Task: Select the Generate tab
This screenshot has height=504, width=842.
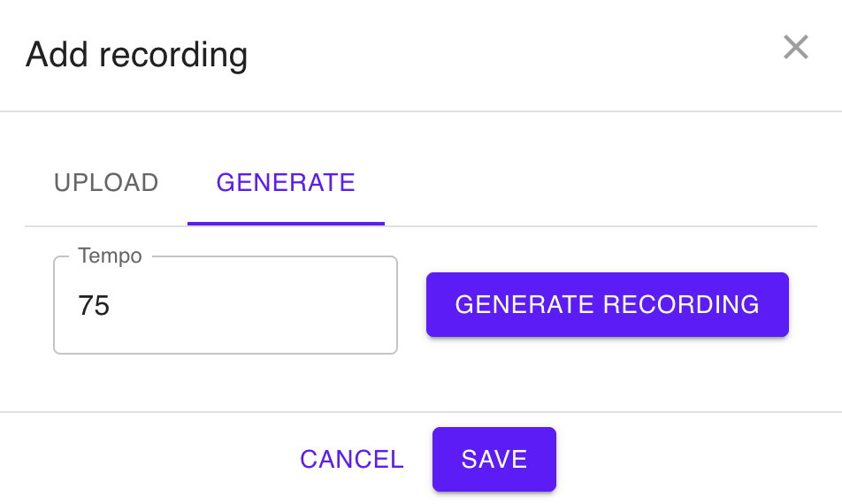Action: tap(286, 182)
